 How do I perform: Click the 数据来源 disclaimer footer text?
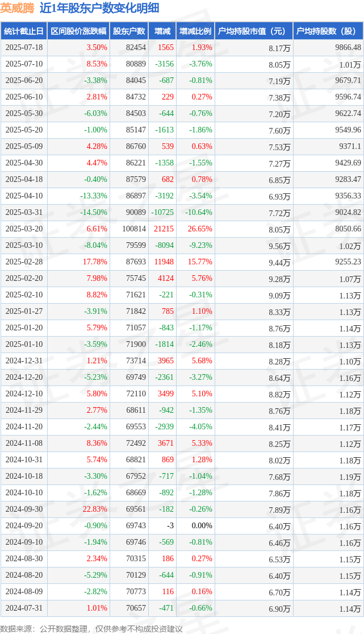point(91,629)
